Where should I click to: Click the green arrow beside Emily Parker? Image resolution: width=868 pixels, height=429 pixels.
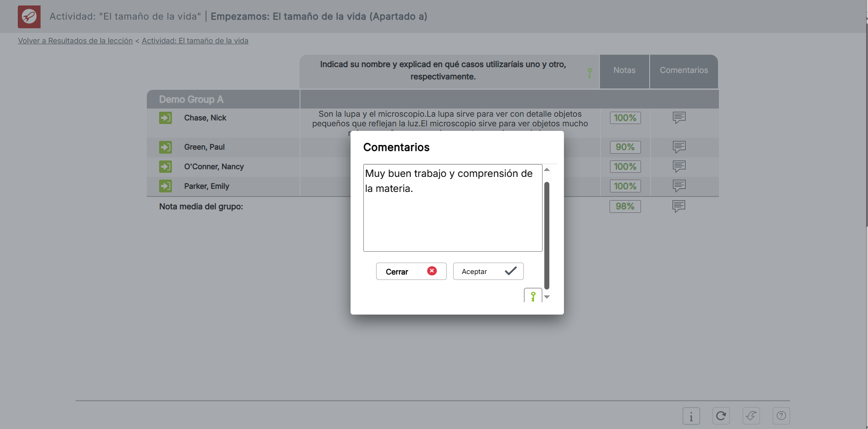(165, 186)
